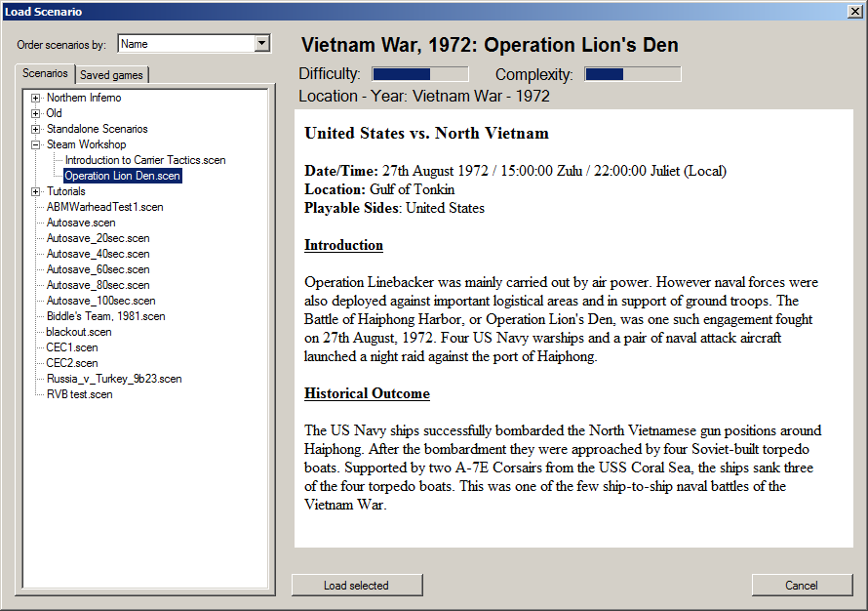The image size is (868, 611).
Task: Click United States vs. North Vietnam heading
Action: tap(426, 133)
